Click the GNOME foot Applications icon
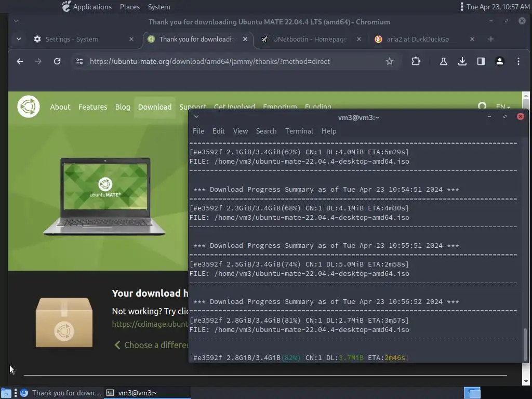Image resolution: width=532 pixels, height=399 pixels. [66, 6]
